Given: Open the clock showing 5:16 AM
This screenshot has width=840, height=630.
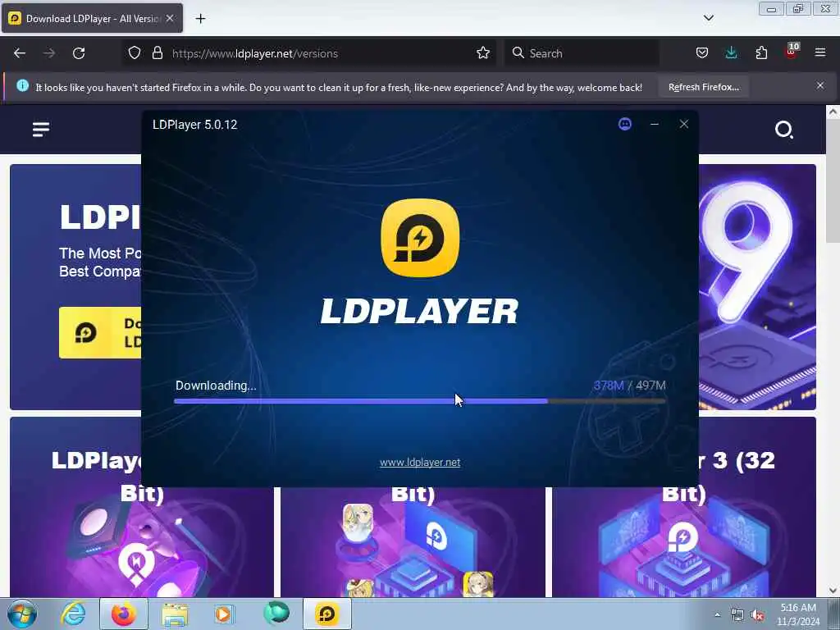Looking at the screenshot, I should pyautogui.click(x=798, y=614).
